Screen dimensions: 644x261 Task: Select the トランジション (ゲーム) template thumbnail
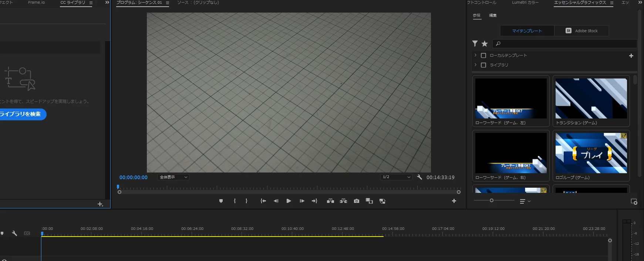[591, 98]
